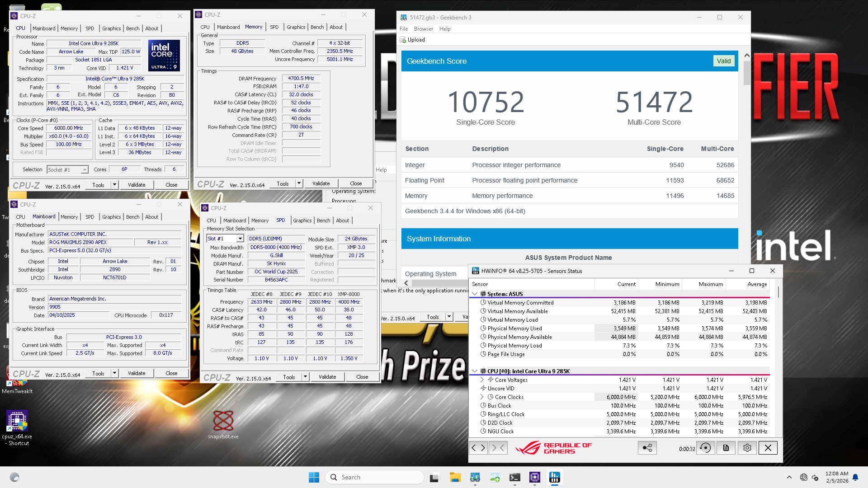Open Tools dropdown arrow in Mainboard window
Viewport: 868px width, 488px height.
click(x=114, y=373)
